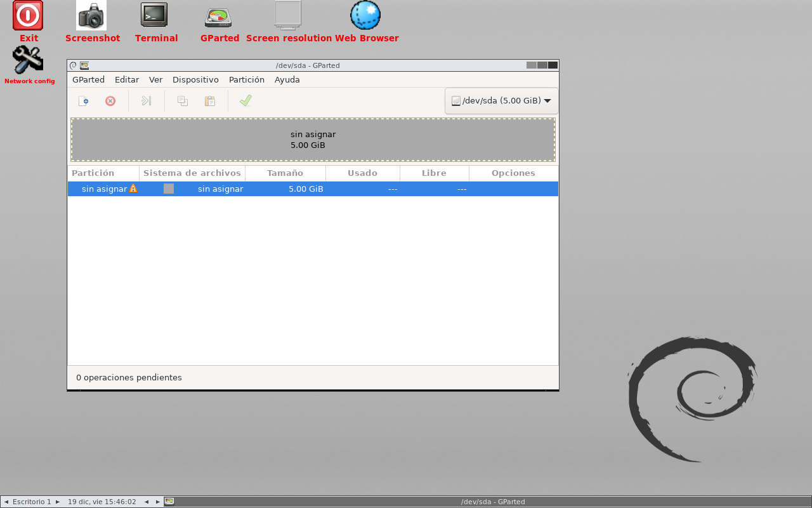This screenshot has height=508, width=812.
Task: Open the Ver menu
Action: tap(155, 80)
